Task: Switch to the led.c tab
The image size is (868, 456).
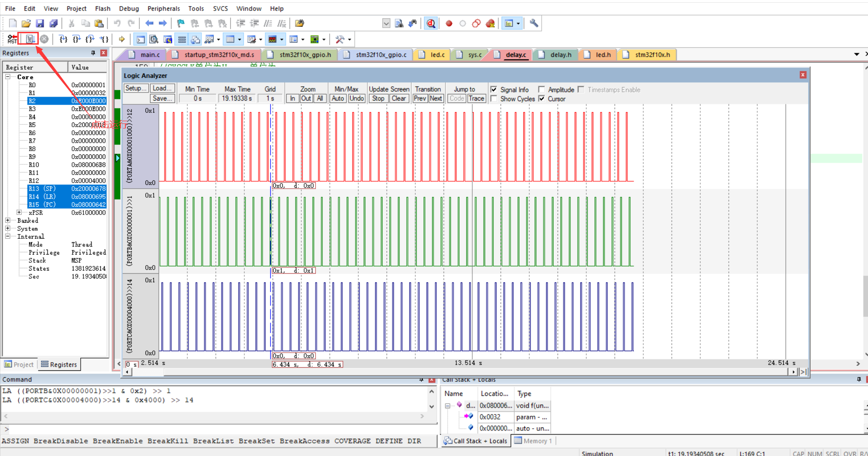Action: [x=432, y=55]
